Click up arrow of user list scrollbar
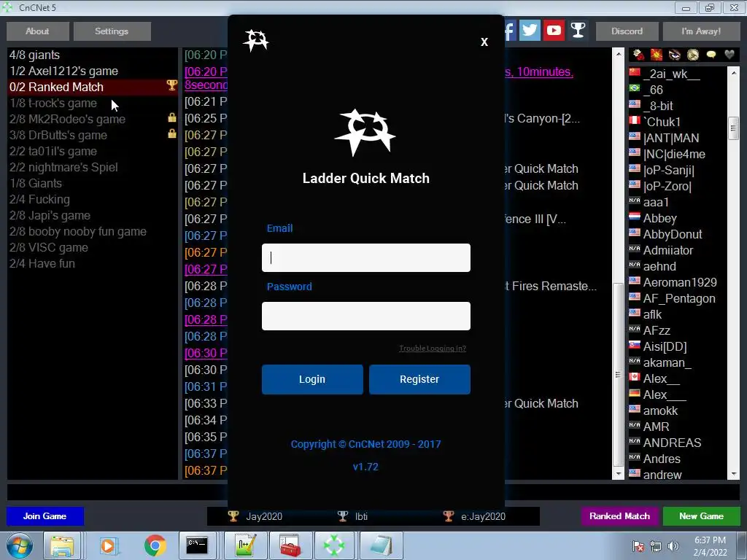This screenshot has width=747, height=560. point(734,73)
